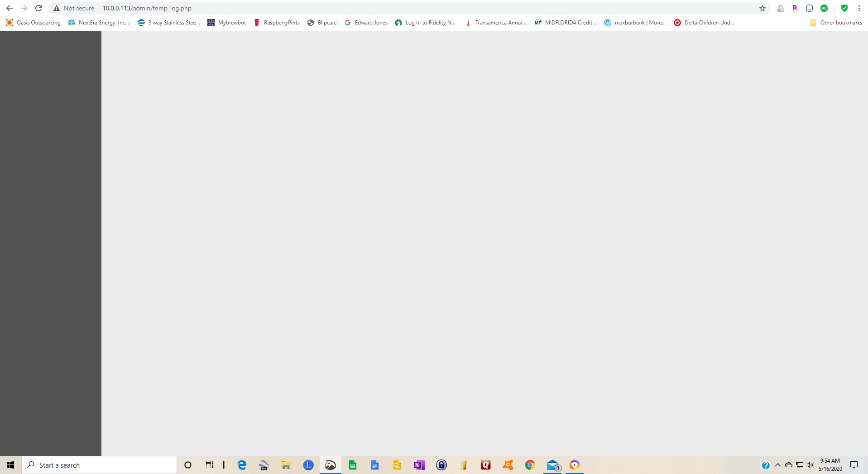Open the MIDFLORIDA Credit Union bookmark
Image resolution: width=868 pixels, height=474 pixels.
coord(566,23)
